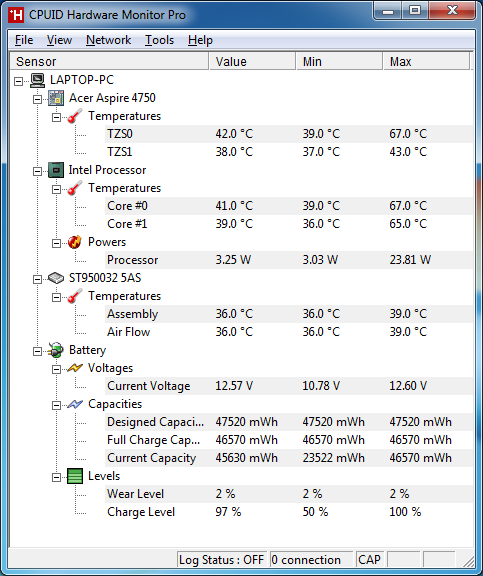This screenshot has width=483, height=576.
Task: Click the Levels green bars icon
Action: pyautogui.click(x=75, y=476)
